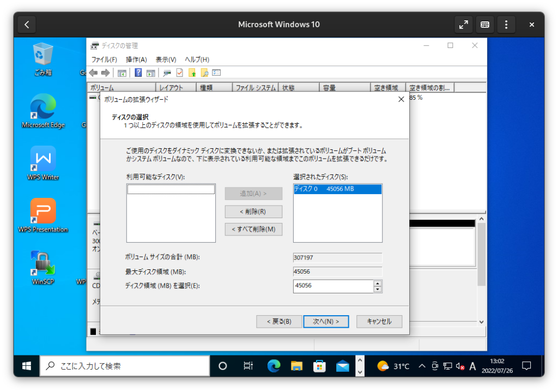Show hidden tray icons chevron

[422, 366]
